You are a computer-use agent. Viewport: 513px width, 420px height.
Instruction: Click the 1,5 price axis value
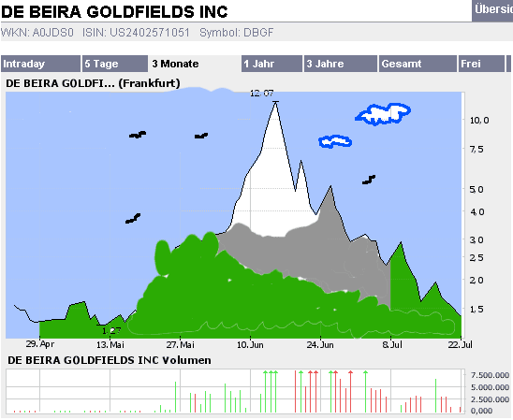click(x=476, y=310)
